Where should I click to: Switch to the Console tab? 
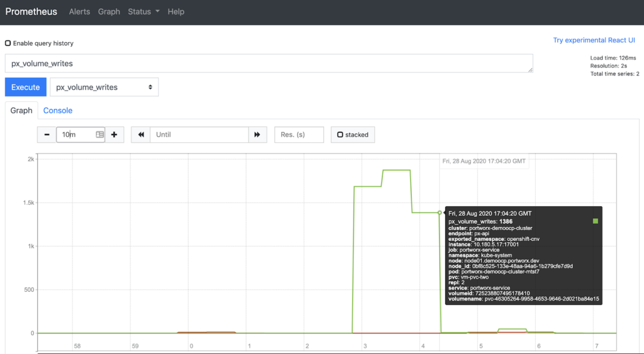click(58, 111)
